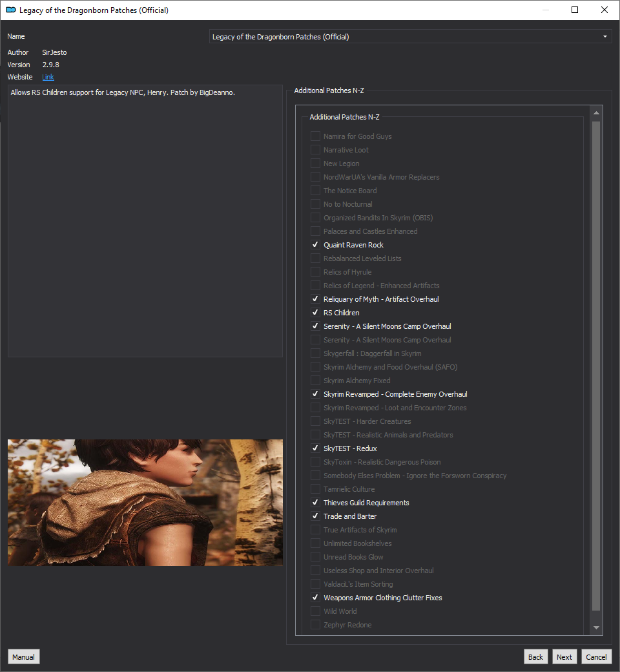Maximize the Legacy of the Dragonborn Patches window
The height and width of the screenshot is (672, 620).
click(575, 10)
